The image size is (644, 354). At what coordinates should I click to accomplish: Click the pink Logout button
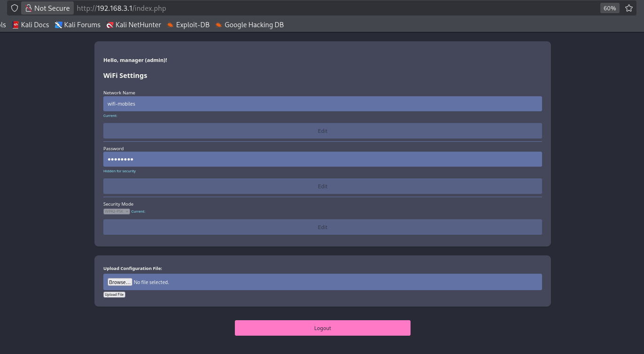(x=322, y=328)
